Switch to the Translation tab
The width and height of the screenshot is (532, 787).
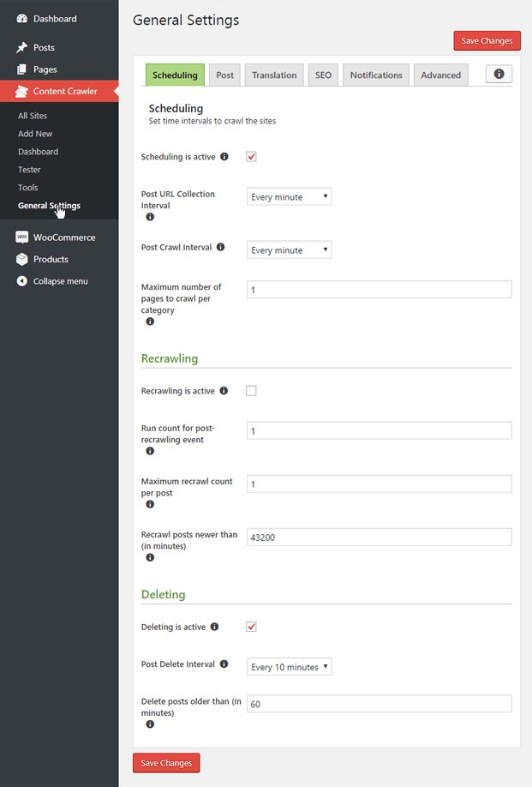(x=273, y=75)
